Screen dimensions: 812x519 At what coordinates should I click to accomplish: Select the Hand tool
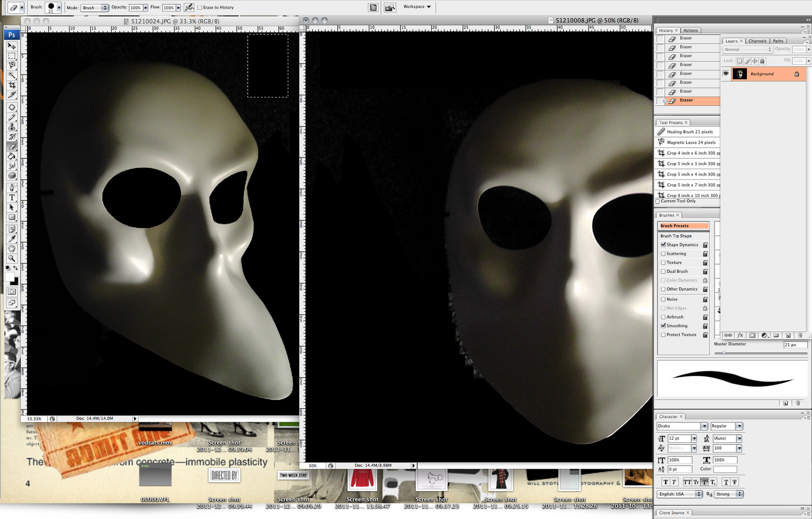pos(12,249)
